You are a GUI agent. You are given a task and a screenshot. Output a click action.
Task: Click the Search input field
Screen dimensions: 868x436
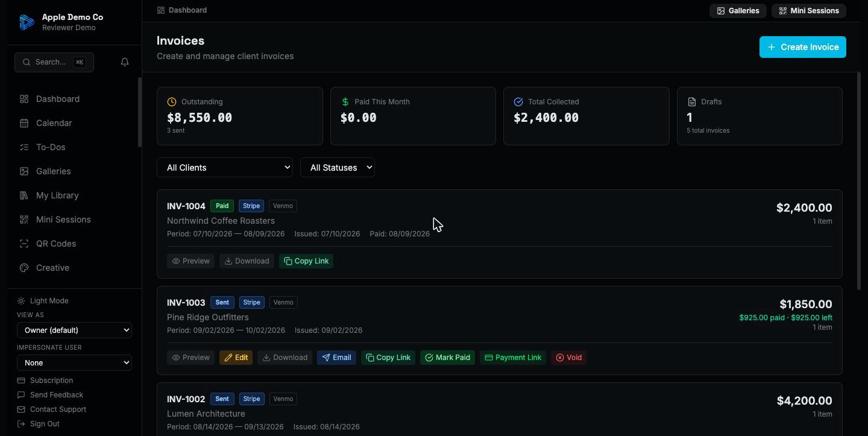pyautogui.click(x=54, y=62)
